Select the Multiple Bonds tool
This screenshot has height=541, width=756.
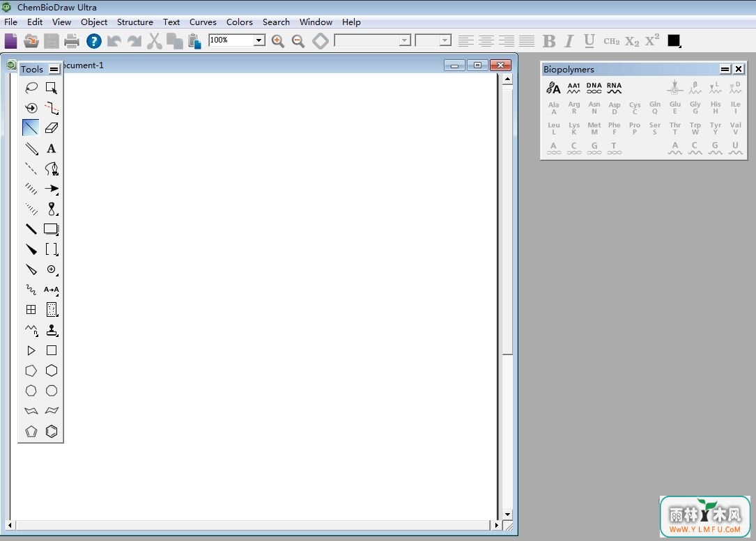31,148
